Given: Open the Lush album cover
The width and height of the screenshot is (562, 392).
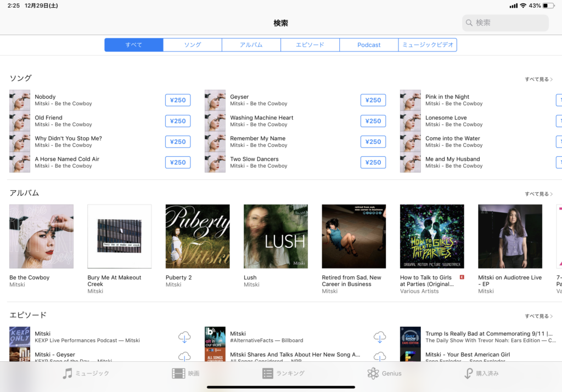Looking at the screenshot, I should point(276,236).
